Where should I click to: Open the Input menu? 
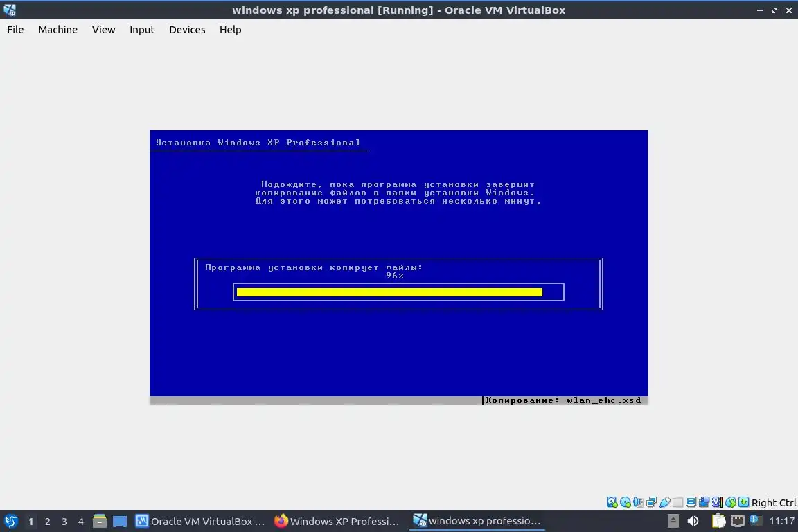point(141,30)
